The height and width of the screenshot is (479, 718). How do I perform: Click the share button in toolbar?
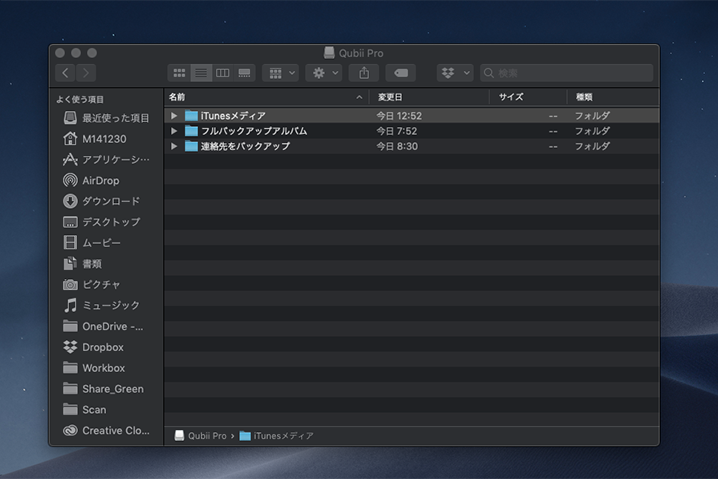364,73
